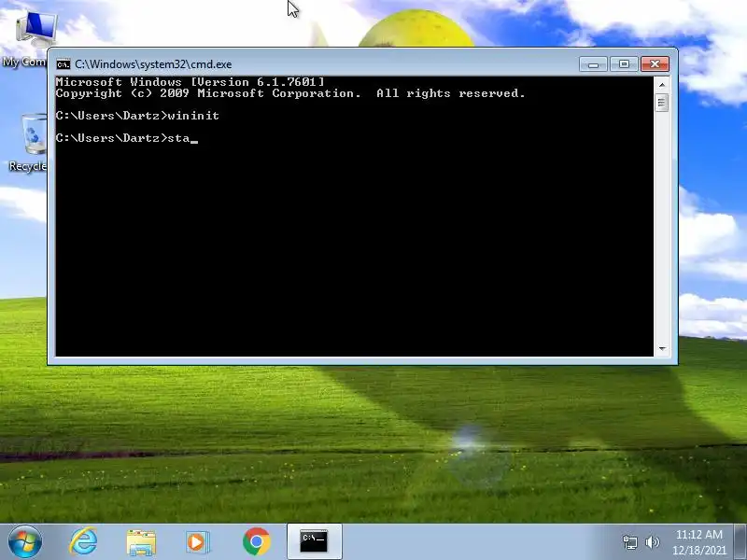Click the cmd.exe title bar text
The width and height of the screenshot is (747, 560).
point(153,64)
